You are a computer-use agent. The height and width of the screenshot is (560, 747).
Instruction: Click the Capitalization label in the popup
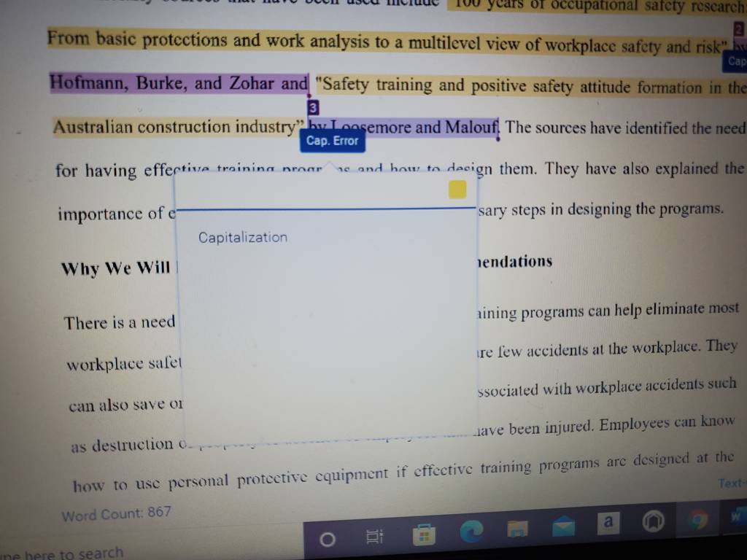(x=243, y=237)
